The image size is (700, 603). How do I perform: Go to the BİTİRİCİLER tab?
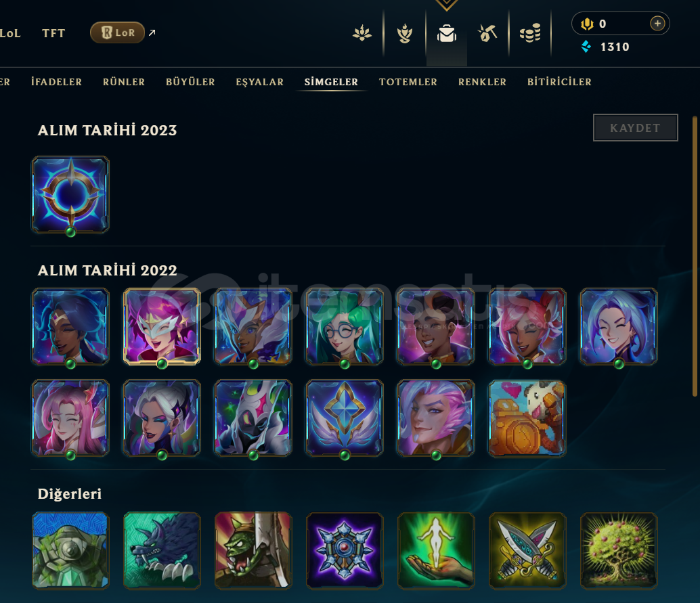point(559,82)
